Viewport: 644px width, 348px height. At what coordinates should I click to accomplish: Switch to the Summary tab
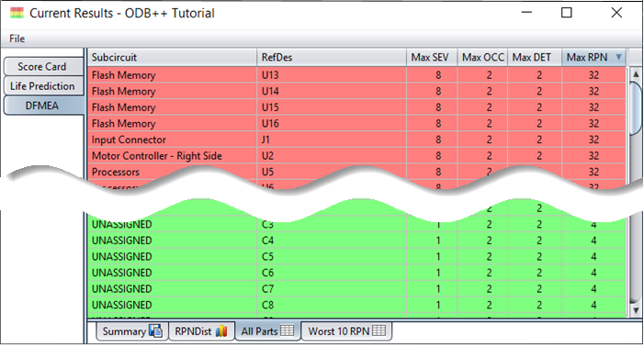click(x=132, y=331)
